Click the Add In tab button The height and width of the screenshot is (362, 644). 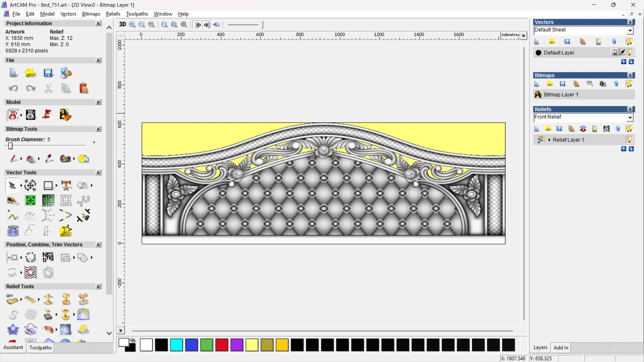click(x=561, y=348)
